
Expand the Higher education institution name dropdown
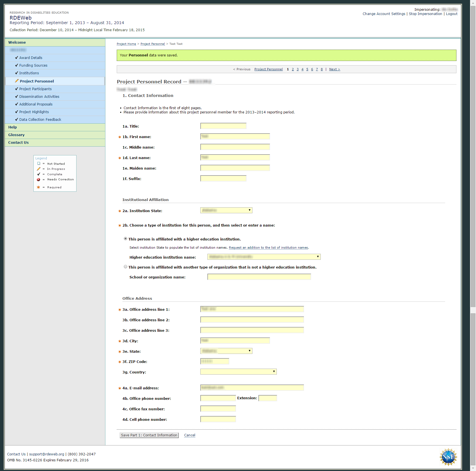[264, 257]
